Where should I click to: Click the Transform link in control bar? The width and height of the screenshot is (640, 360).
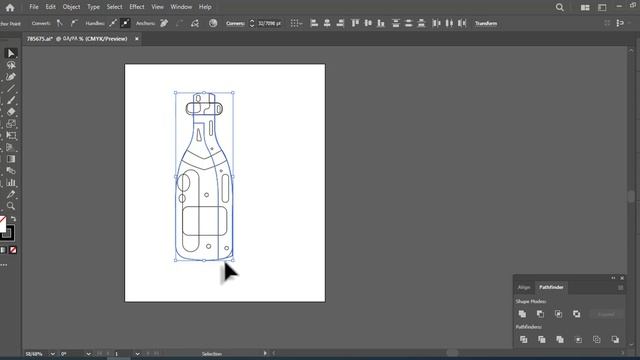[486, 23]
